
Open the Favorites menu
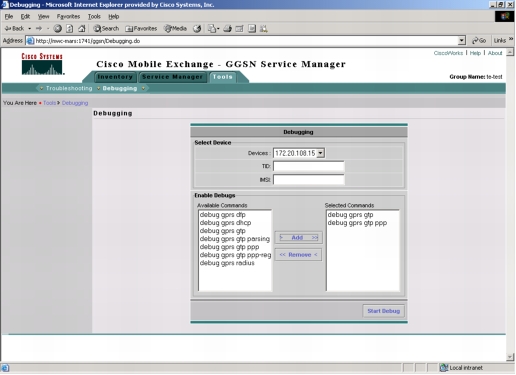[68, 16]
